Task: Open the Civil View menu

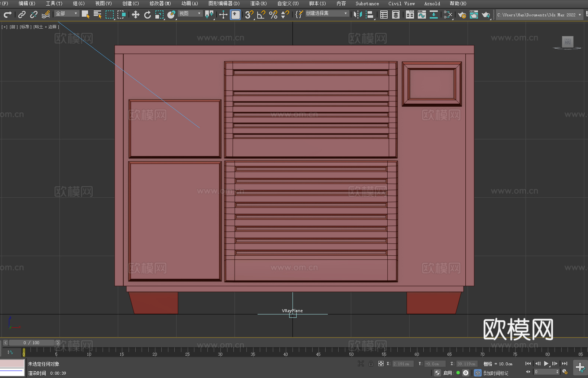Action: [x=401, y=3]
